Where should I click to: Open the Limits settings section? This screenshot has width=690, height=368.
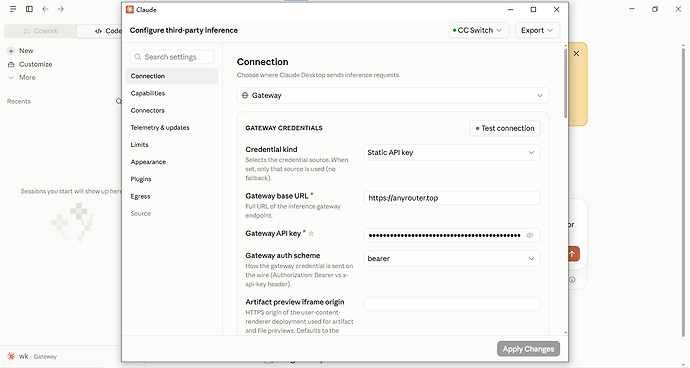click(x=172, y=145)
